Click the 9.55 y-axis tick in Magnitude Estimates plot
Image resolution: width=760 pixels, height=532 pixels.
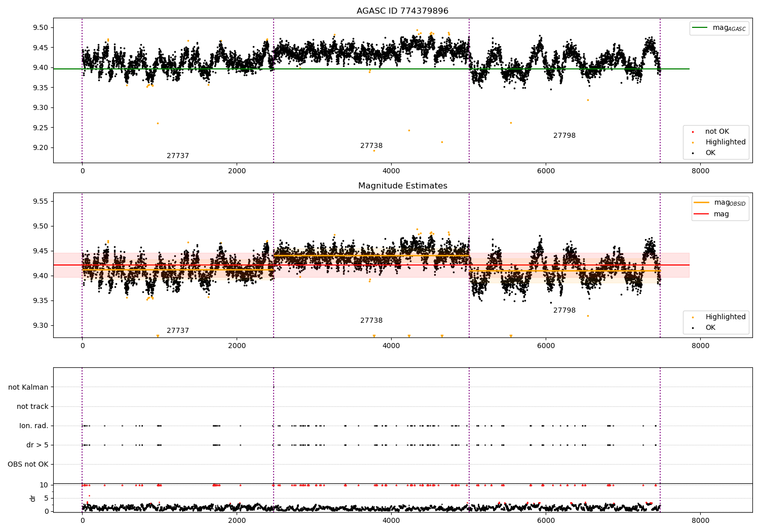pos(41,202)
